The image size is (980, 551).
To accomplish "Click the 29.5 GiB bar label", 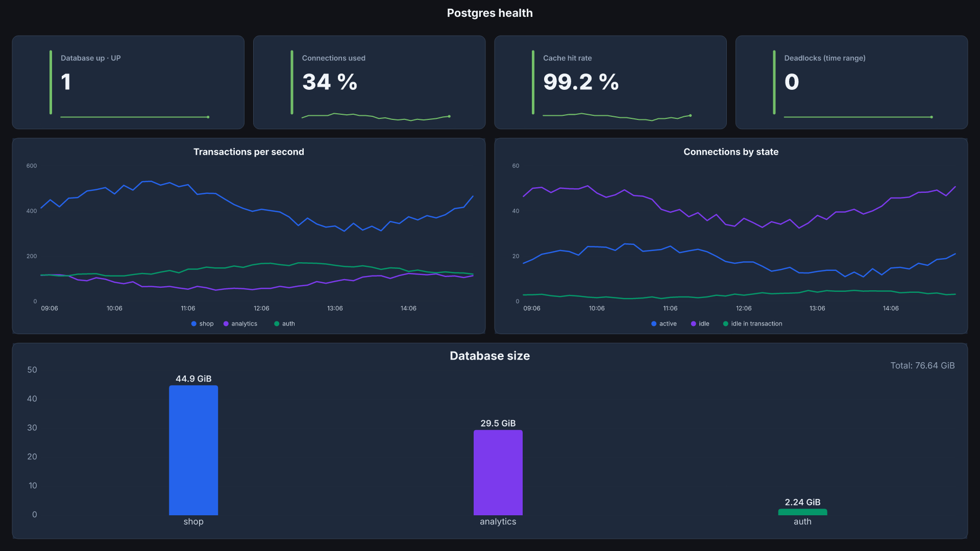I will [x=498, y=423].
